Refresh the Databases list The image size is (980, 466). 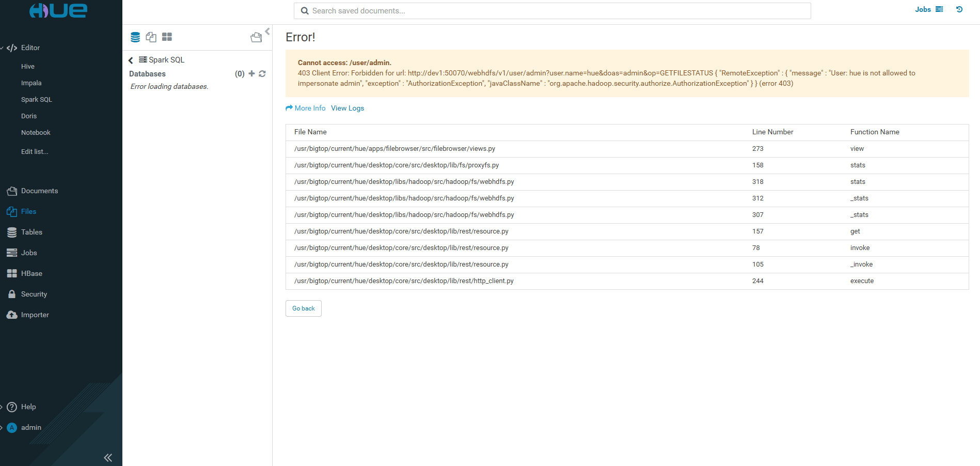point(262,74)
